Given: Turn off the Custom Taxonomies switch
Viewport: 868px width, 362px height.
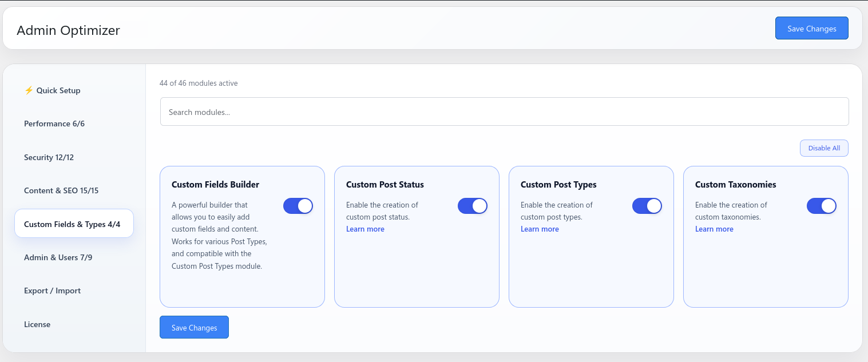Looking at the screenshot, I should (822, 206).
